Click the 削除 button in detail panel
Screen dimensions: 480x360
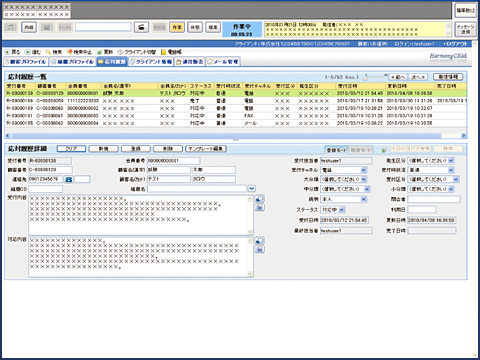coord(168,149)
